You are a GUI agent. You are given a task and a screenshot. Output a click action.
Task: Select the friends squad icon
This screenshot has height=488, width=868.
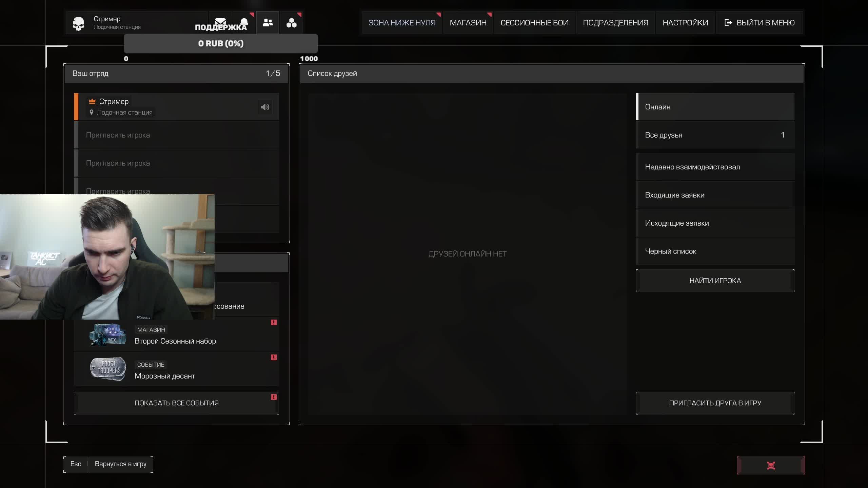click(x=268, y=23)
